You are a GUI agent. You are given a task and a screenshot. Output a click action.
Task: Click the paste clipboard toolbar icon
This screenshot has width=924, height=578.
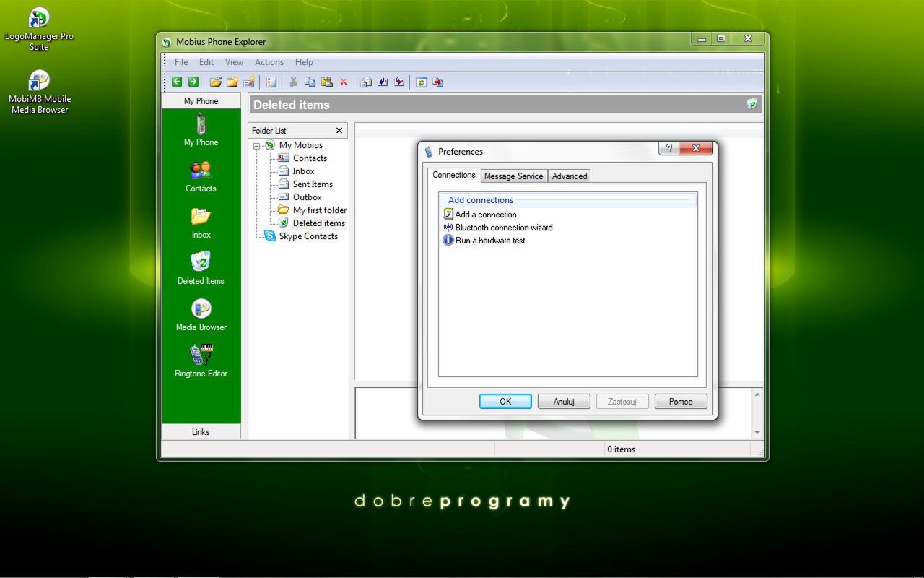click(x=326, y=82)
